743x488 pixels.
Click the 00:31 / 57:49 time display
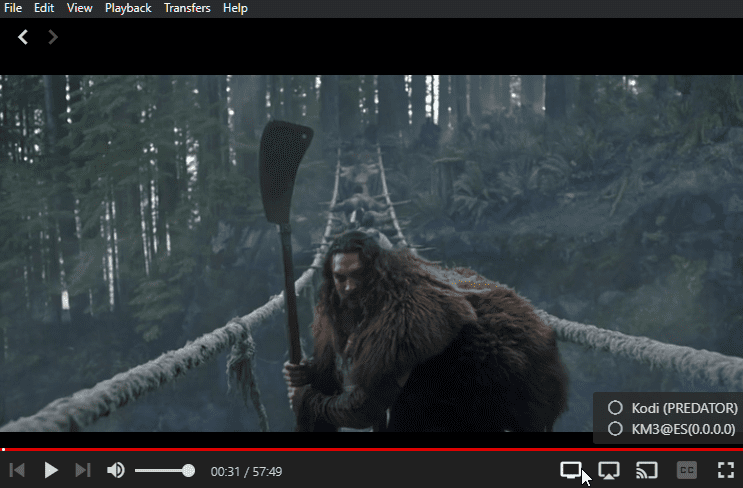pyautogui.click(x=246, y=471)
